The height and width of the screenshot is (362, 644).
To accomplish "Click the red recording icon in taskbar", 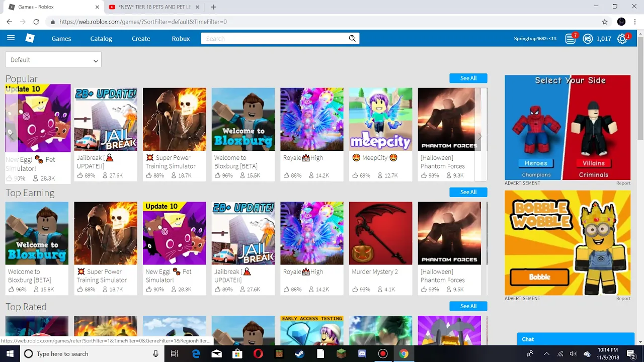I will click(x=383, y=353).
